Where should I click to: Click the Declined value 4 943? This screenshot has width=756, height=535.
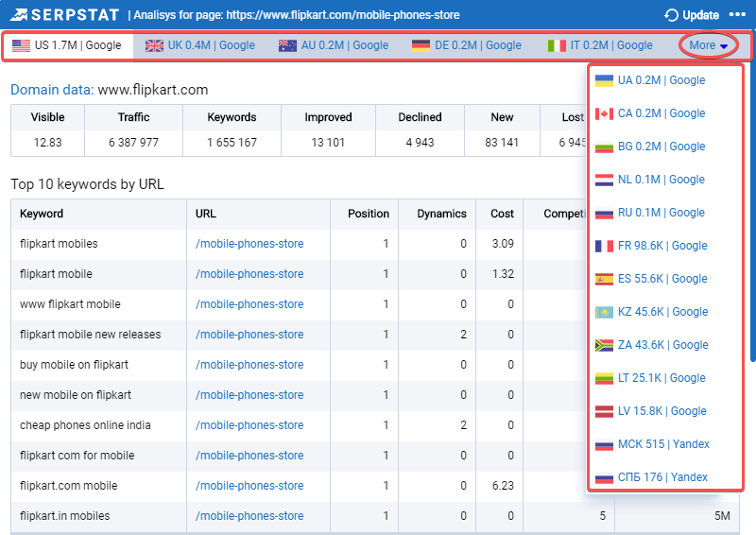pos(420,143)
